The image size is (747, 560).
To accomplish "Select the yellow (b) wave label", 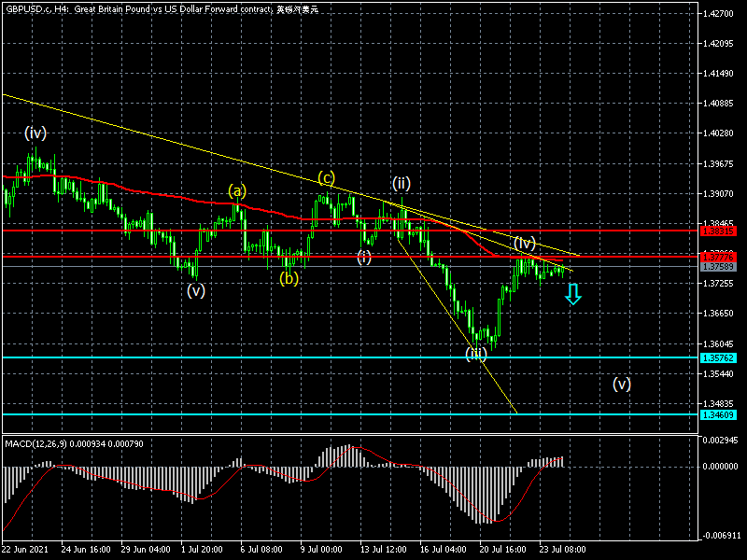I will [x=289, y=277].
